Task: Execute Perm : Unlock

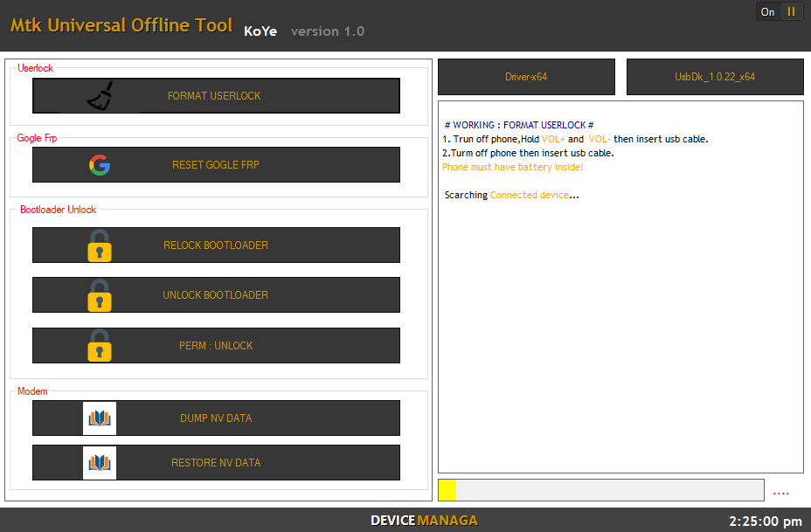Action: [x=215, y=345]
